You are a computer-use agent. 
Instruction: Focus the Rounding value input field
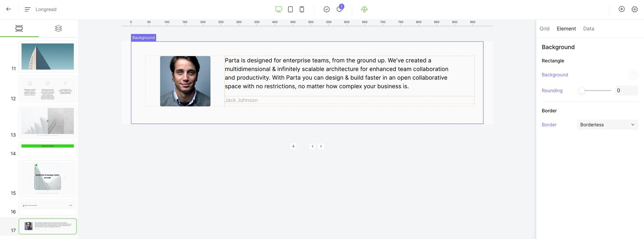(626, 90)
